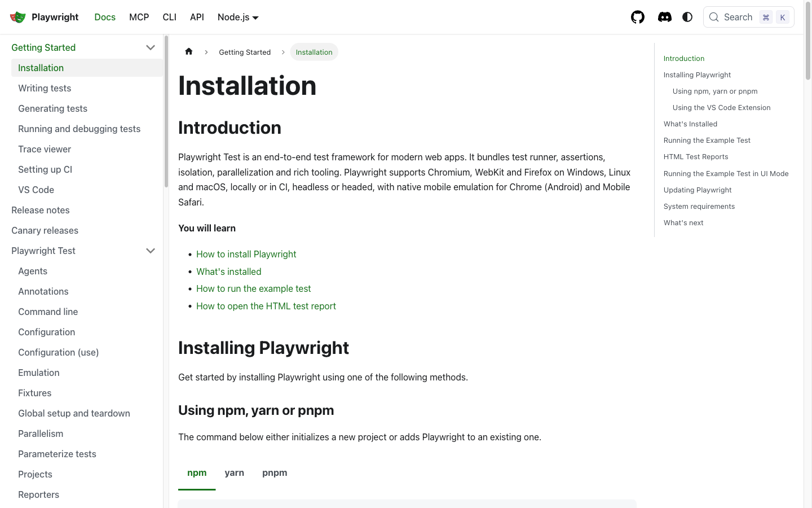This screenshot has height=508, width=812.
Task: Jump to Using the VS Code Extension
Action: [721, 107]
